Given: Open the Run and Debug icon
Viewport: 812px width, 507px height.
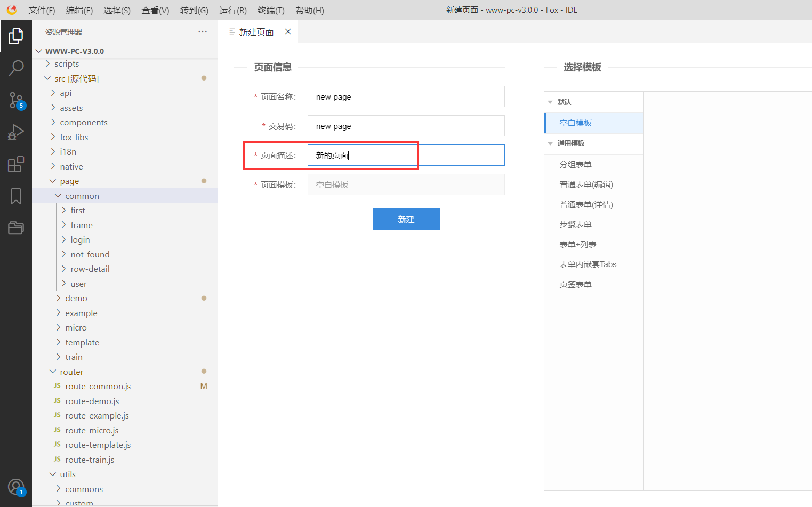Looking at the screenshot, I should pyautogui.click(x=16, y=132).
